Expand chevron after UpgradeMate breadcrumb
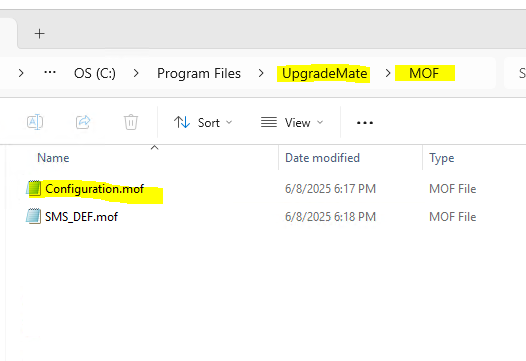 388,73
